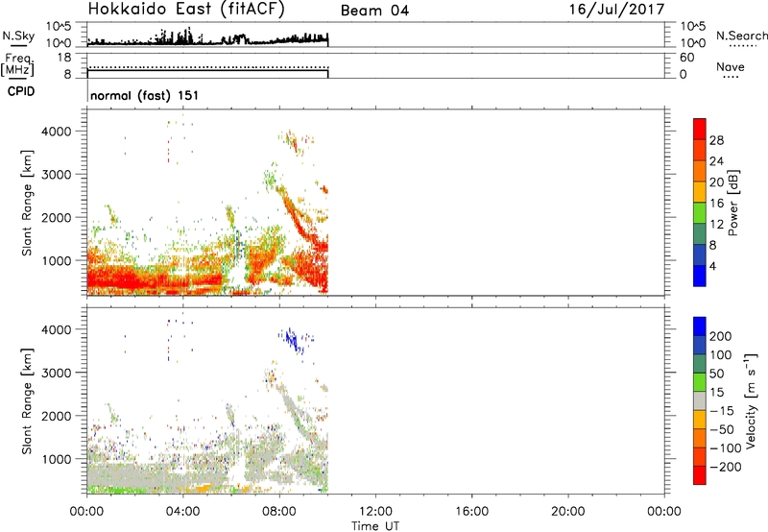Select the 'normal (fast) 151' mode text
768x532 pixels.
pos(145,95)
